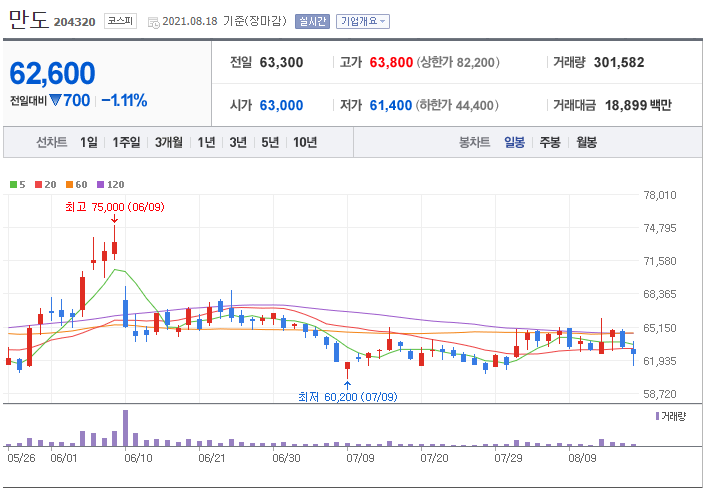
Task: Select the 1일 line chart tab
Action: (x=89, y=143)
